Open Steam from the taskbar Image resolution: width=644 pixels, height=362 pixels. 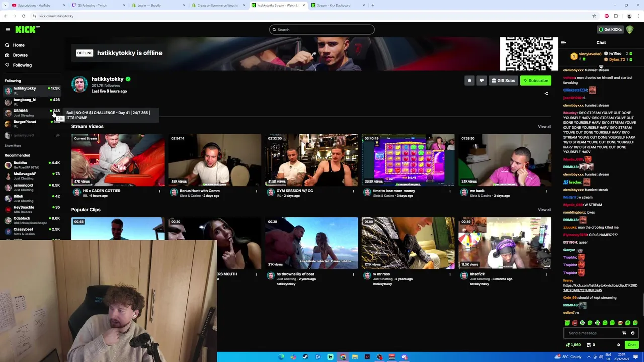305,357
